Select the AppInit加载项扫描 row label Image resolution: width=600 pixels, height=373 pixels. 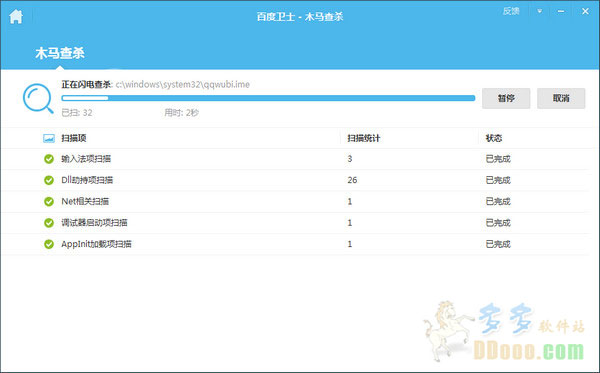[96, 244]
